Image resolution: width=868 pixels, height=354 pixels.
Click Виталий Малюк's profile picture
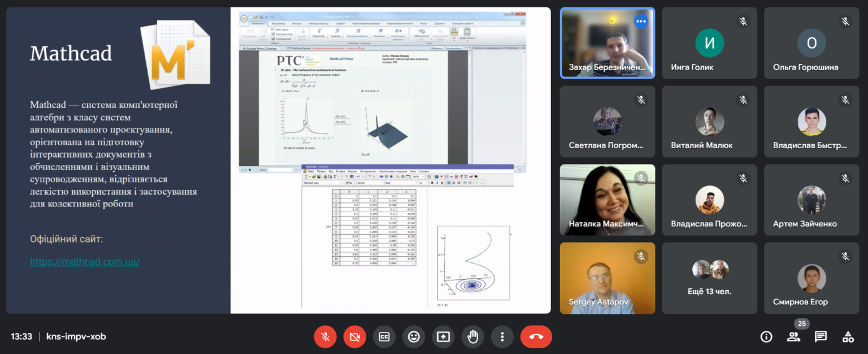pos(709,122)
